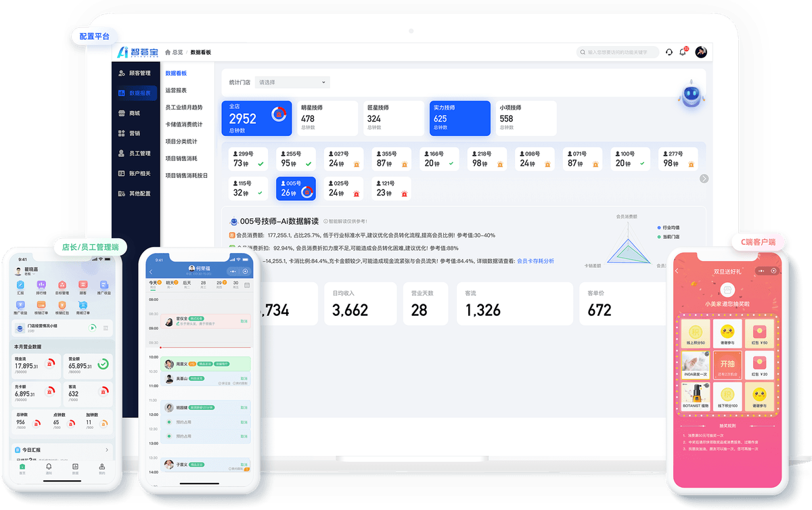Tap 目标管理 icon on manager phone

[x=62, y=287]
